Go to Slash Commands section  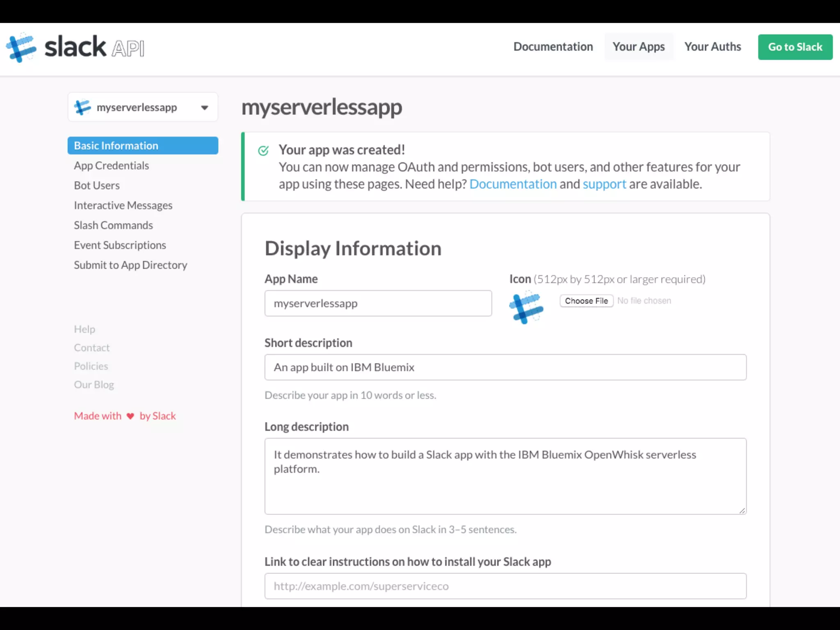(113, 225)
